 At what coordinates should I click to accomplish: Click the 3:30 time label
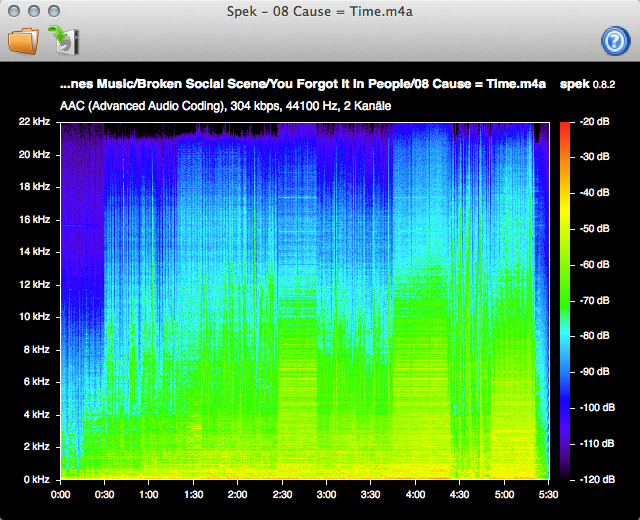coord(371,495)
